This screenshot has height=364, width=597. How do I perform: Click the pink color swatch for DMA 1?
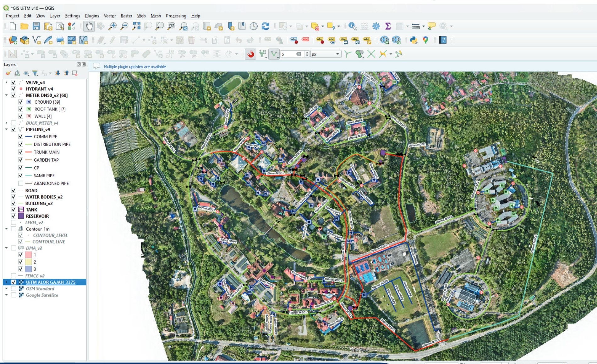click(x=28, y=255)
